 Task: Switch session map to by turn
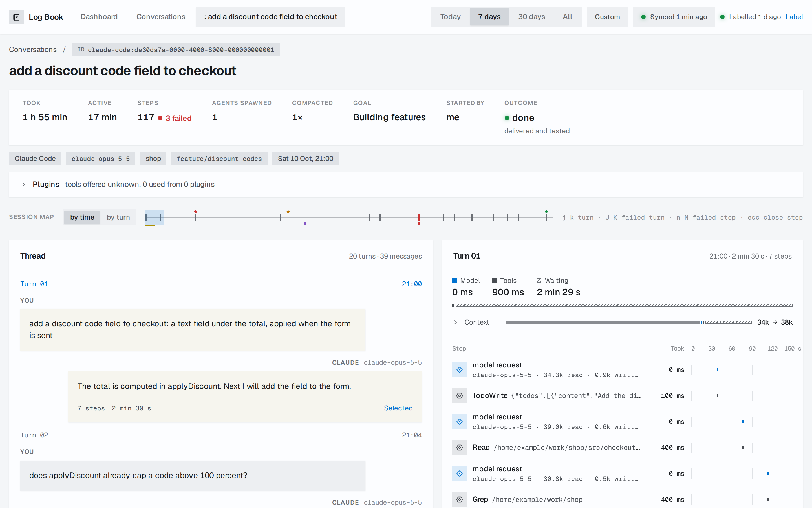pyautogui.click(x=118, y=217)
